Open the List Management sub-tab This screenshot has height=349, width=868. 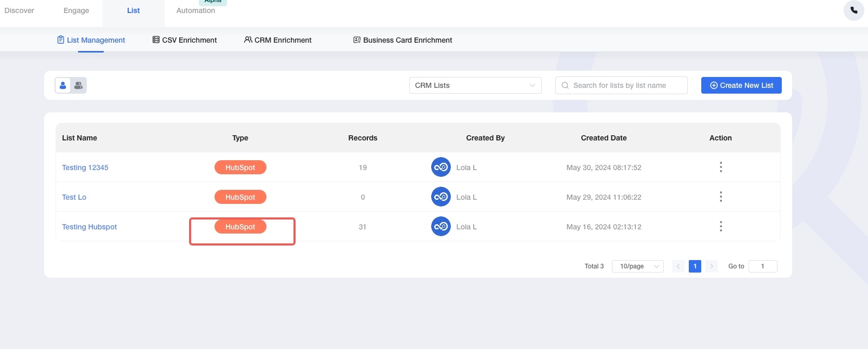coord(91,40)
